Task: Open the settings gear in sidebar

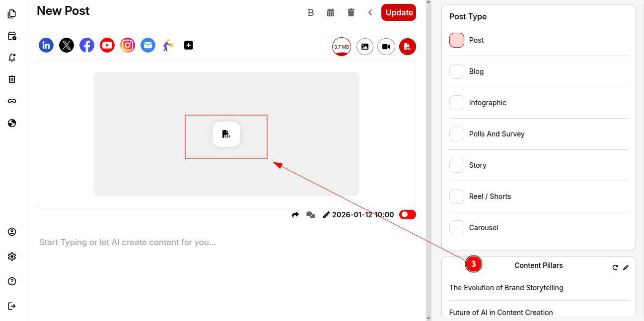Action: point(12,257)
